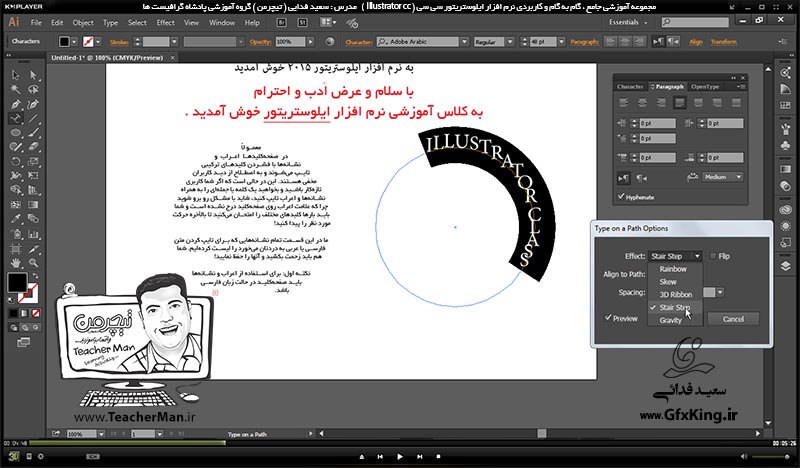Screen dimensions: 800x468
Task: Open the Align panel link
Action: click(x=696, y=42)
